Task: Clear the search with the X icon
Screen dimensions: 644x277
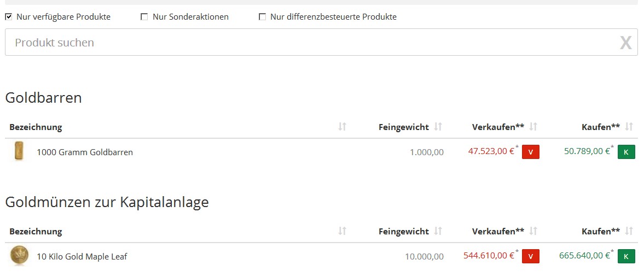Action: pyautogui.click(x=625, y=43)
